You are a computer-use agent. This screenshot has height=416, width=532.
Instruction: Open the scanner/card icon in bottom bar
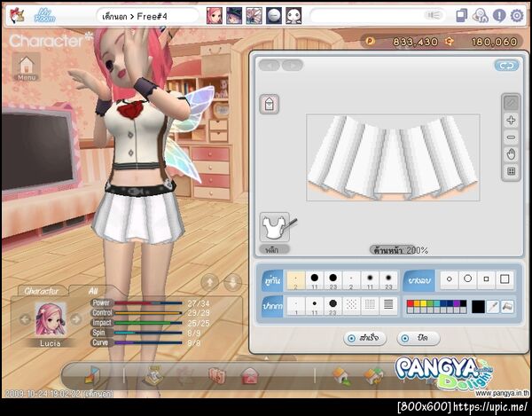(153, 375)
